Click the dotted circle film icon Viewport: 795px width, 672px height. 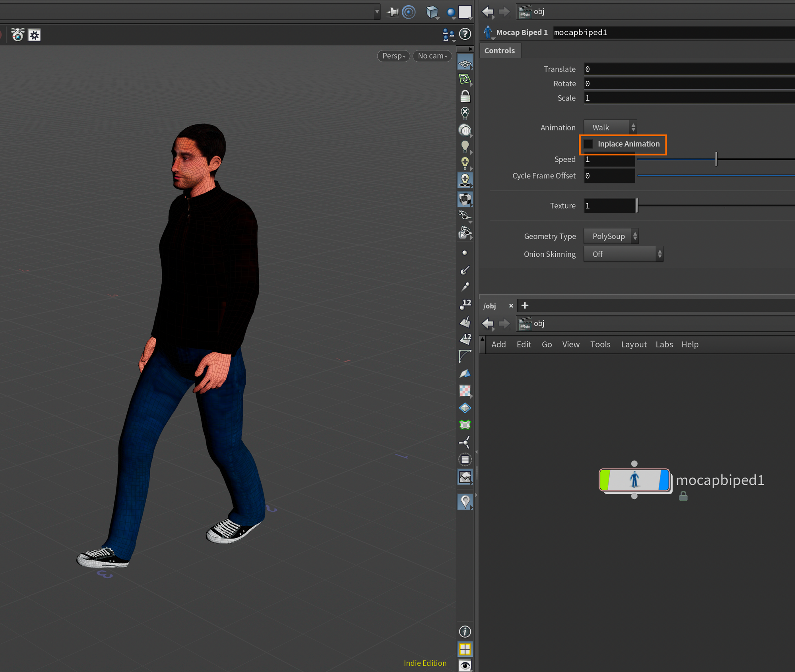coord(465,460)
